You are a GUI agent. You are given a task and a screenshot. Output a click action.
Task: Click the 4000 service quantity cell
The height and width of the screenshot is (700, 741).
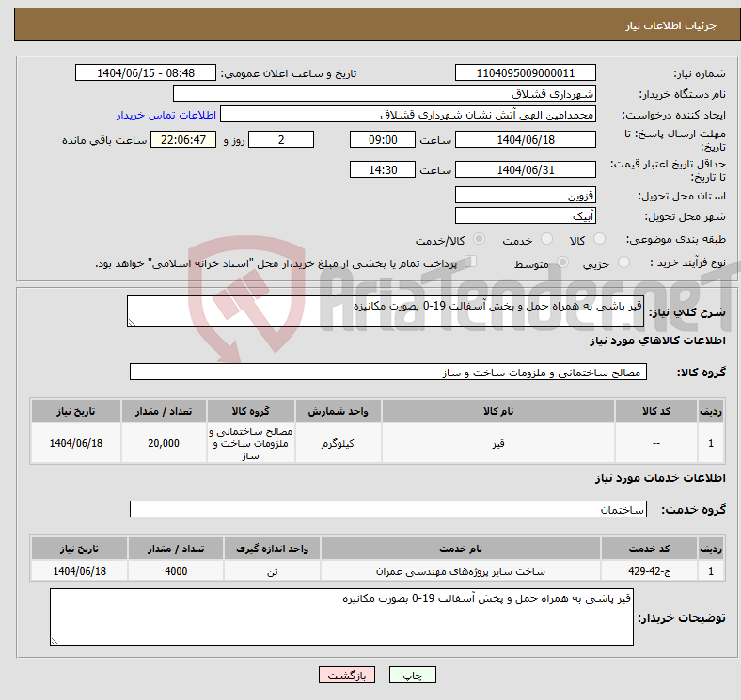(176, 571)
